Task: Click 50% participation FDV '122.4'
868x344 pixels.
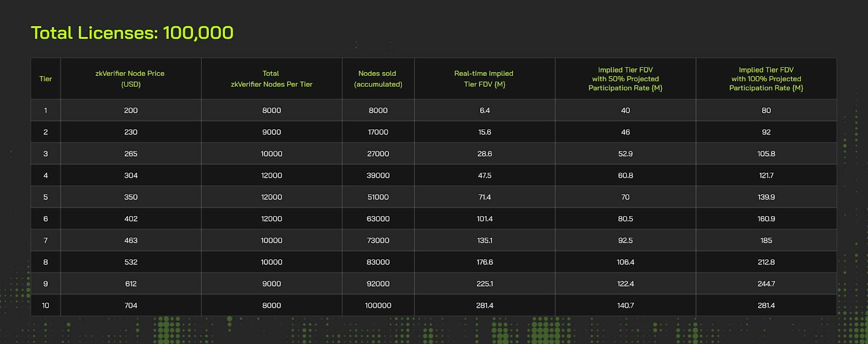Action: [626, 283]
